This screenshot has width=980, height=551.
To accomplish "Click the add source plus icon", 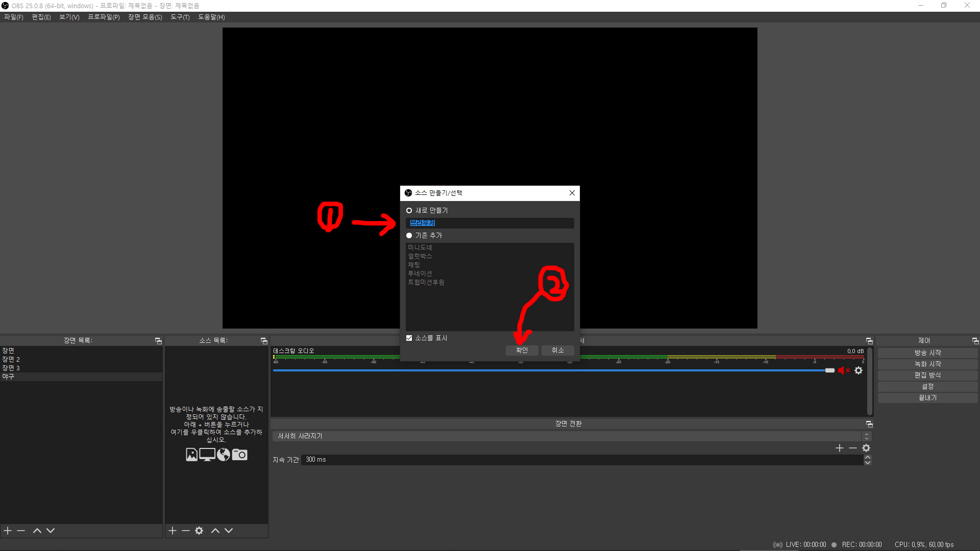I will pos(173,531).
